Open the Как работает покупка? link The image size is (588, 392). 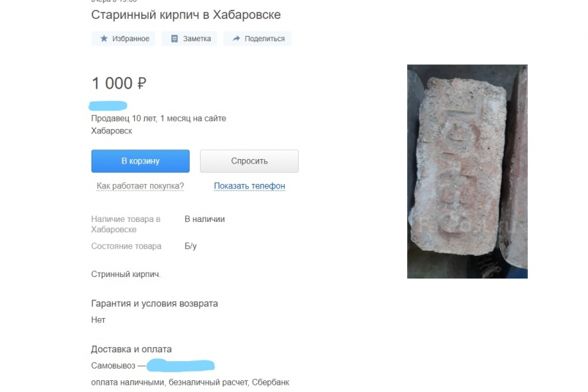141,186
